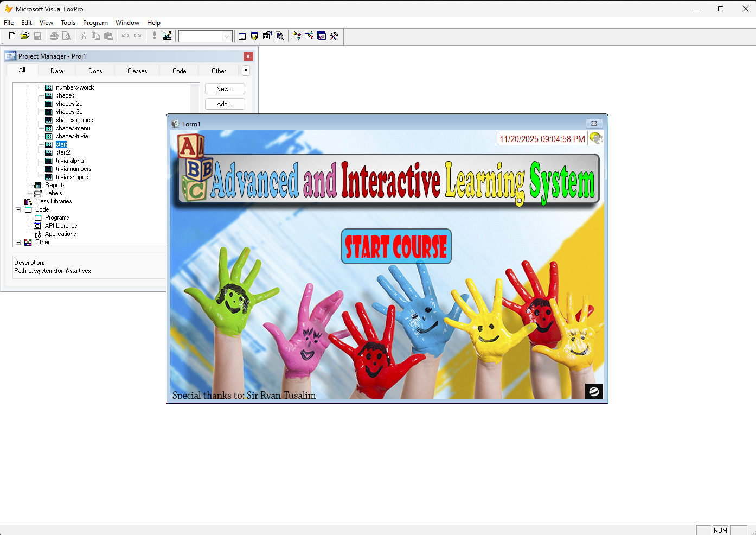The width and height of the screenshot is (756, 535).
Task: Open the Program menu
Action: [x=95, y=23]
